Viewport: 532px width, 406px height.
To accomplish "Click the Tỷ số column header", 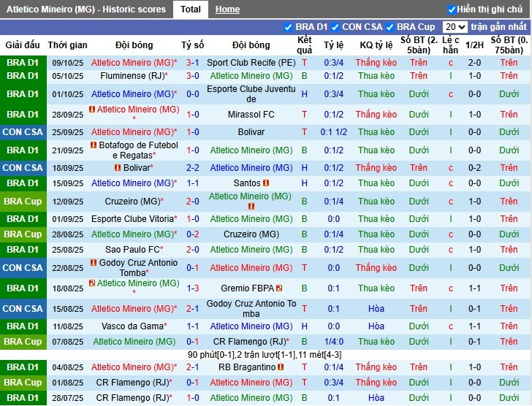I will pos(193,45).
